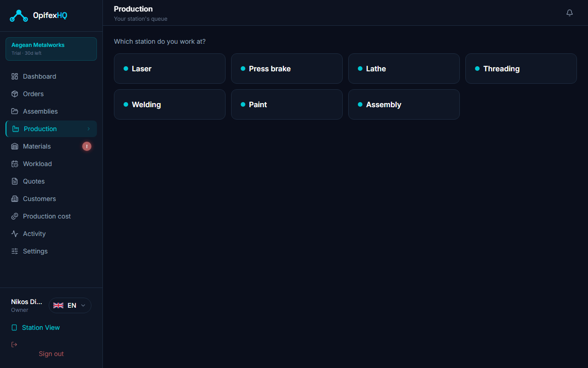Open the Materials page

point(51,146)
